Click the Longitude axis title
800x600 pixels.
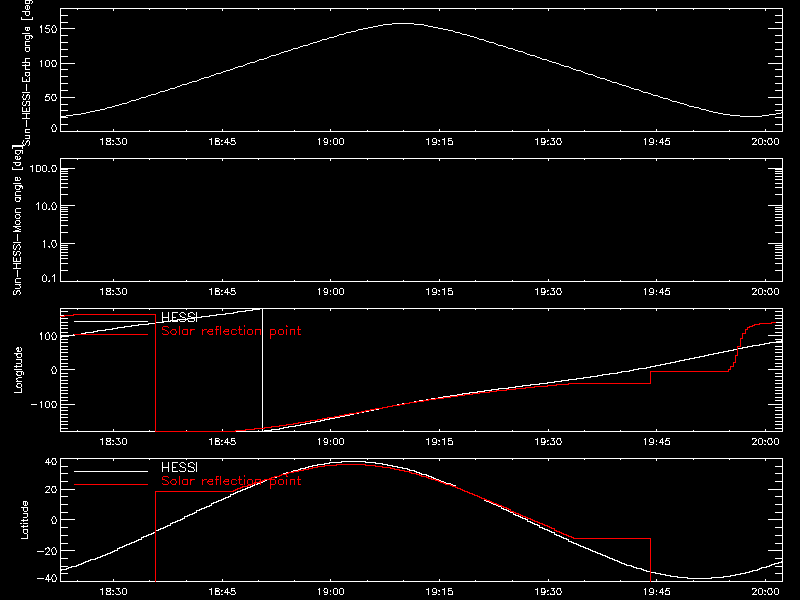coord(18,370)
